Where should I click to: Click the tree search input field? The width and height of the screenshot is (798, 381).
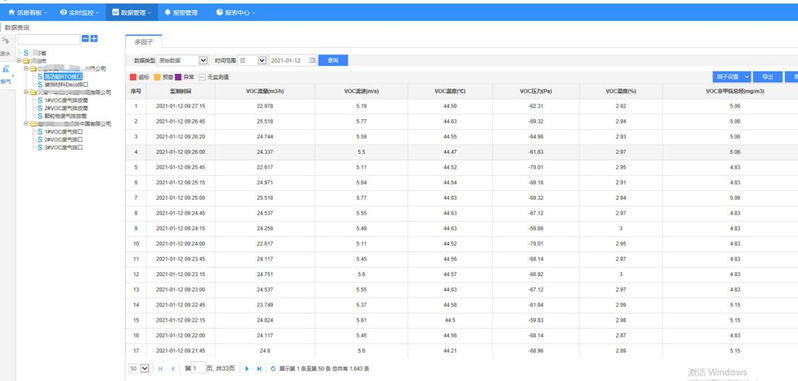tap(49, 39)
